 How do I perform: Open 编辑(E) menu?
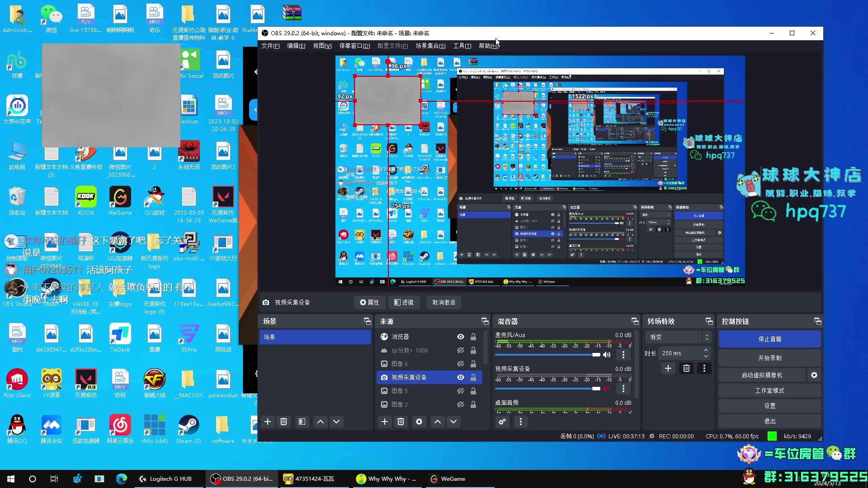pyautogui.click(x=296, y=46)
